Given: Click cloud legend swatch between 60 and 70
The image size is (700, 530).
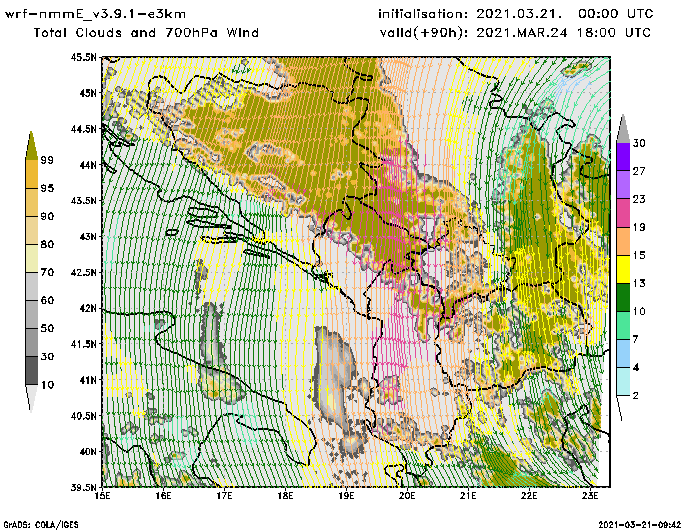Looking at the screenshot, I should click(32, 287).
